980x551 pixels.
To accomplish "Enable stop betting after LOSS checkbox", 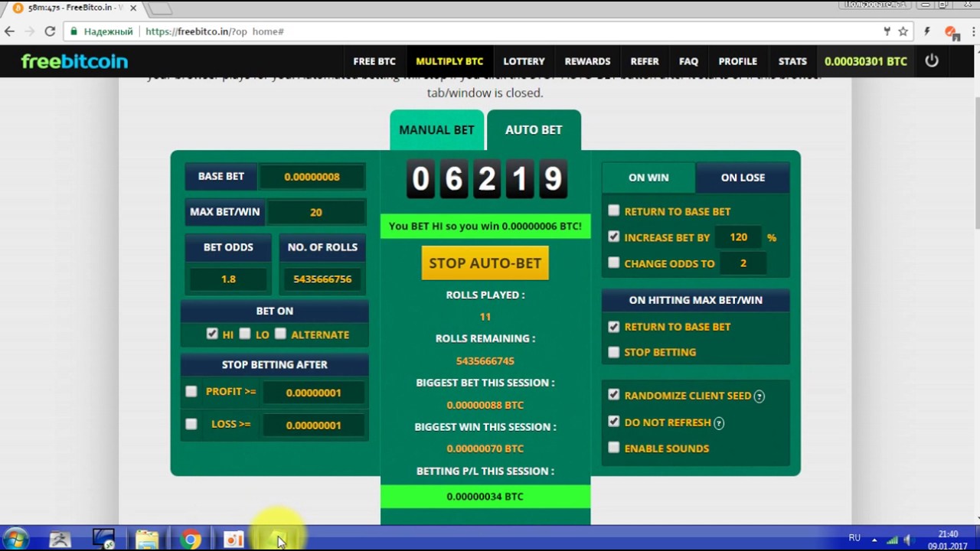I will (191, 424).
